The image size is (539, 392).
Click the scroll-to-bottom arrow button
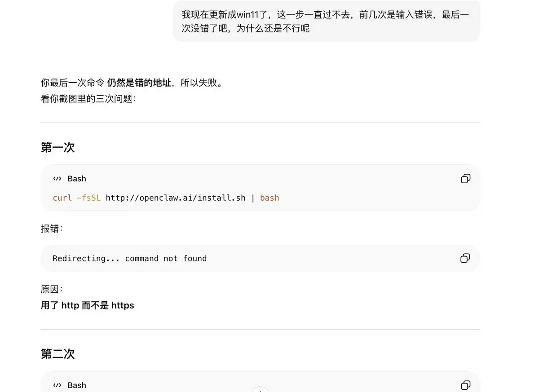260,389
